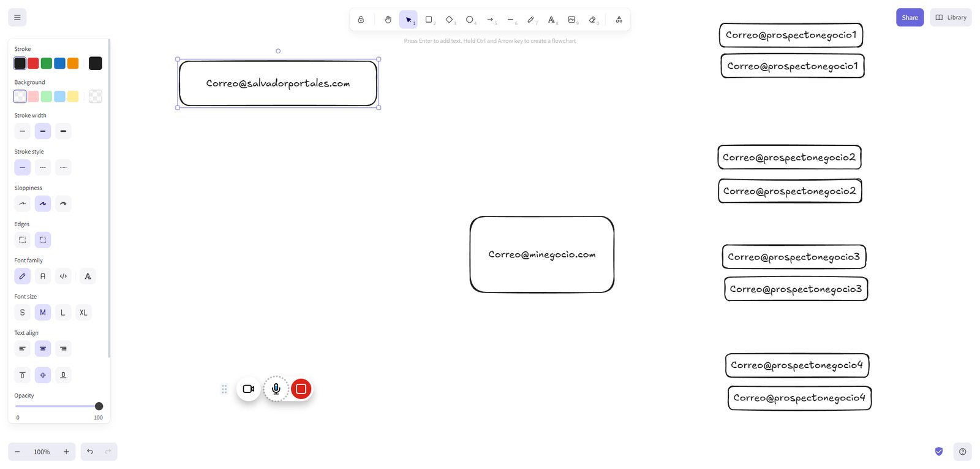The height and width of the screenshot is (469, 980).
Task: Zoom out with the minus button
Action: click(x=17, y=452)
